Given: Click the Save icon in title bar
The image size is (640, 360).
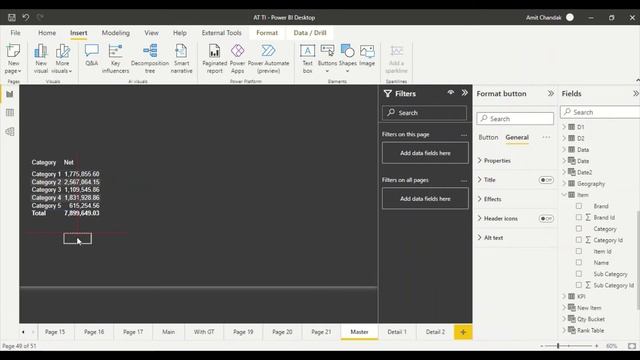Looking at the screenshot, I should click(11, 17).
